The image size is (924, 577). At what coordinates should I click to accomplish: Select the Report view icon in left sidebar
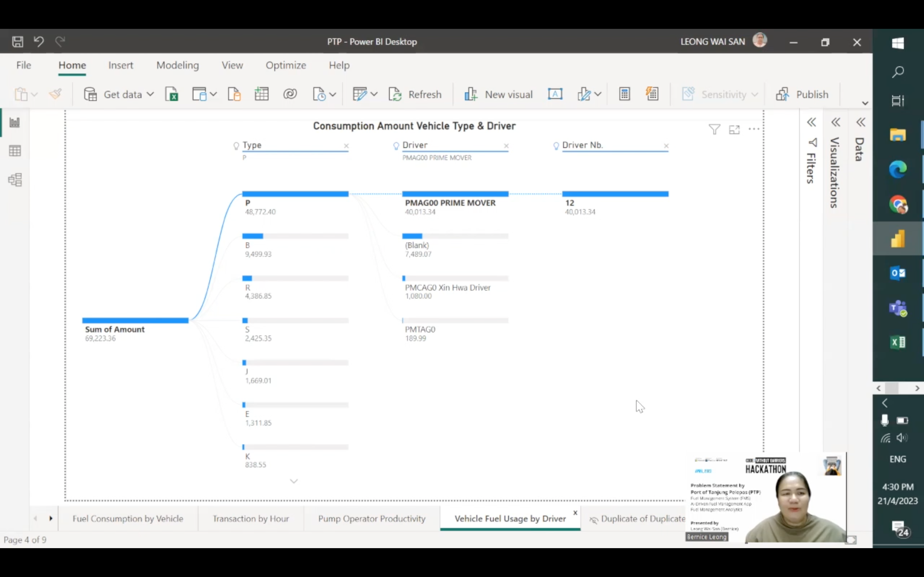click(x=14, y=123)
